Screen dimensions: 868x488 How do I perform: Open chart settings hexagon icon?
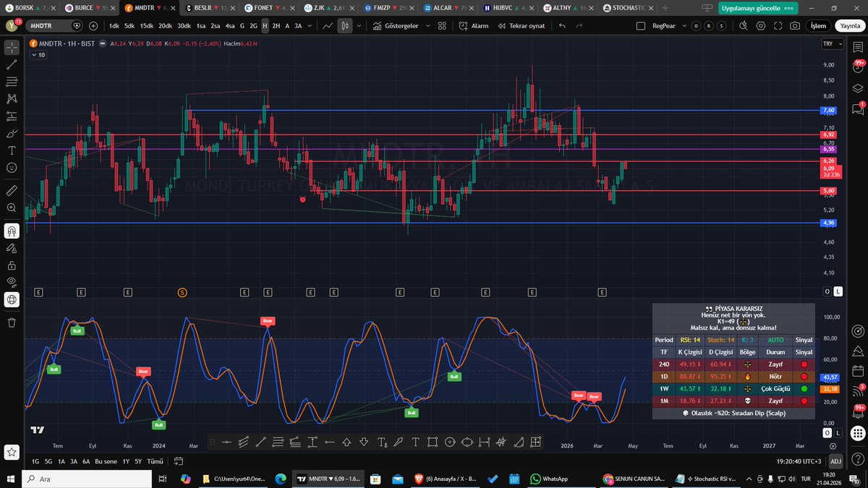tap(761, 25)
